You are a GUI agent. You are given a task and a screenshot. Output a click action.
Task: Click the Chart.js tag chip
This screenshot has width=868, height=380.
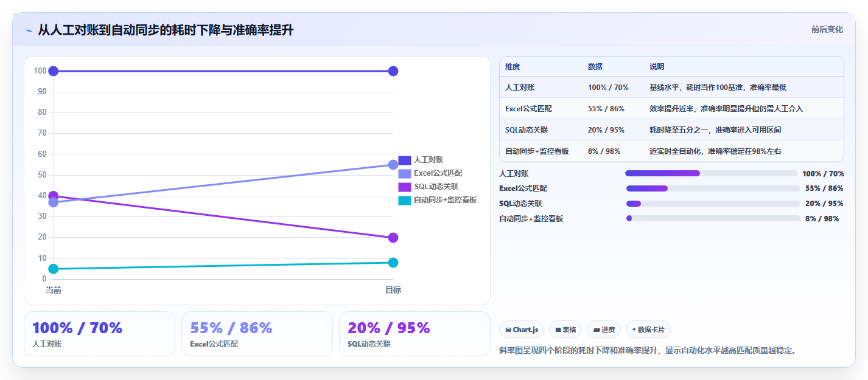point(522,330)
